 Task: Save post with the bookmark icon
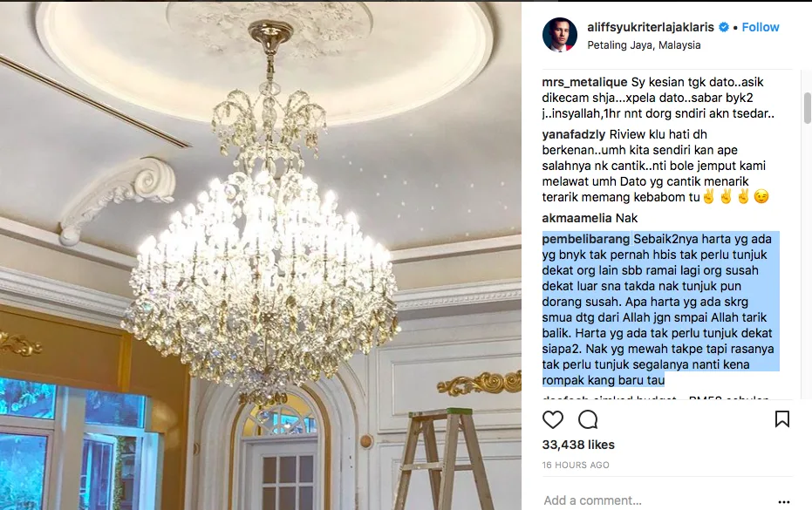click(782, 418)
